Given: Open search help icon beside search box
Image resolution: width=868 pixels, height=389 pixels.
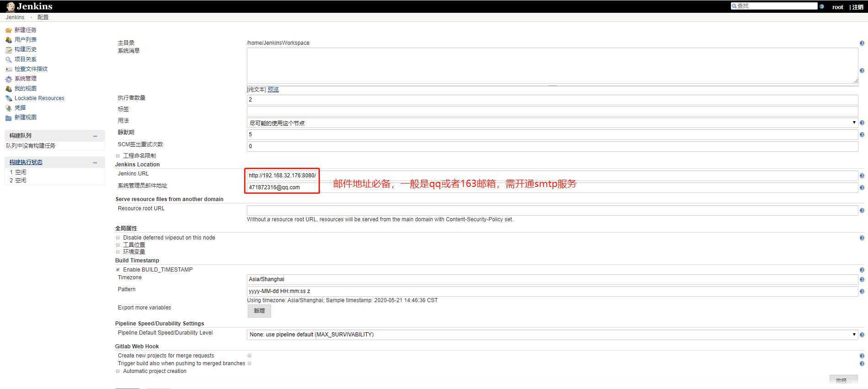Looking at the screenshot, I should point(822,6).
